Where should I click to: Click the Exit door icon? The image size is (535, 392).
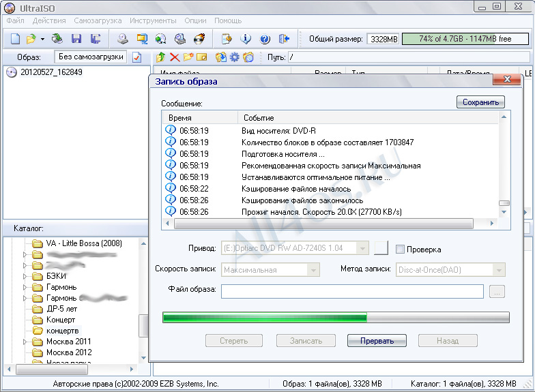pyautogui.click(x=284, y=39)
